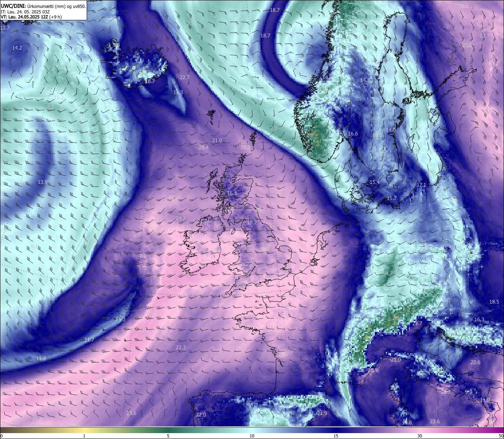Click the map value 14.2
The width and height of the screenshot is (504, 439).
[17, 48]
